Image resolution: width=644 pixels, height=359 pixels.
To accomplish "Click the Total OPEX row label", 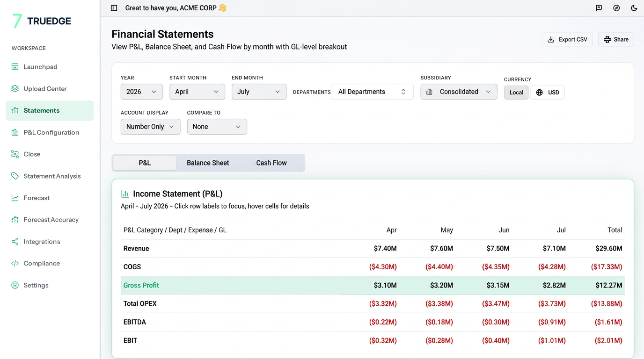I will click(x=140, y=303).
